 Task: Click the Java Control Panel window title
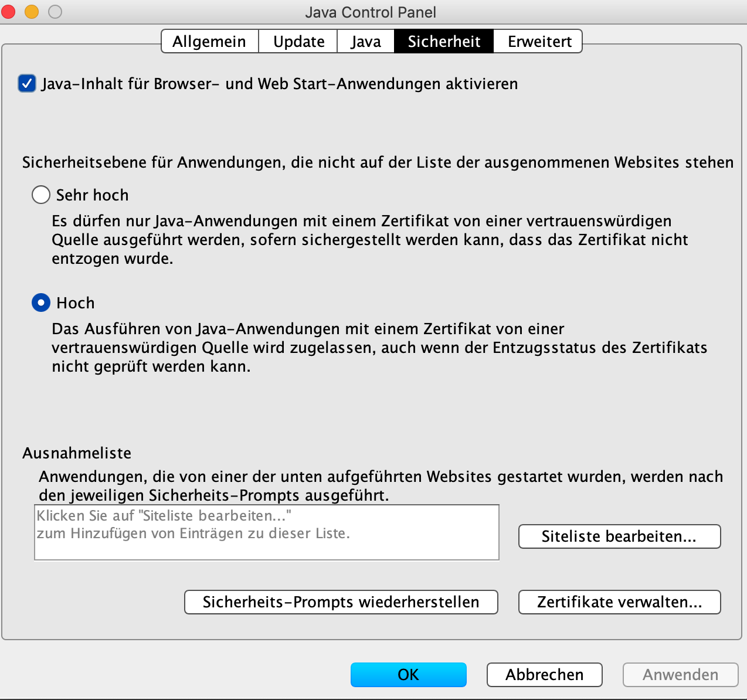[371, 12]
